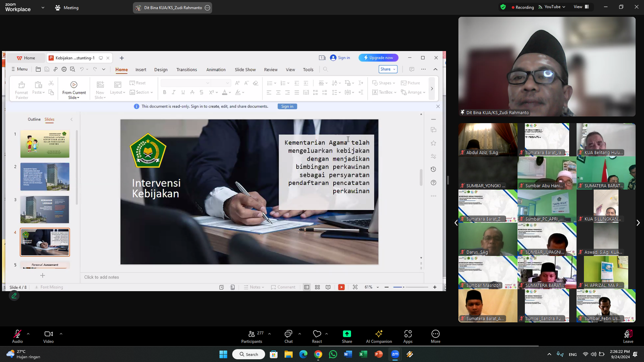Unmute using Zoom's Audio microphone icon
This screenshot has width=644, height=362.
pos(17,334)
